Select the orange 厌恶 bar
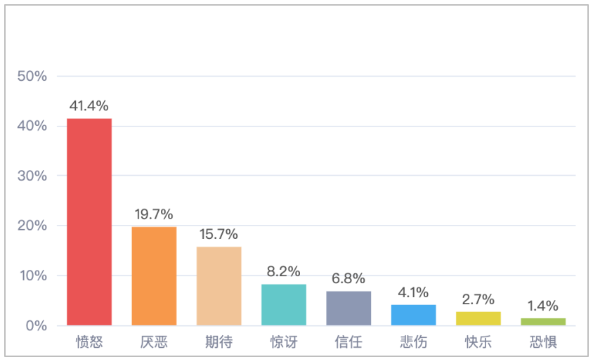The width and height of the screenshot is (593, 364). (154, 275)
